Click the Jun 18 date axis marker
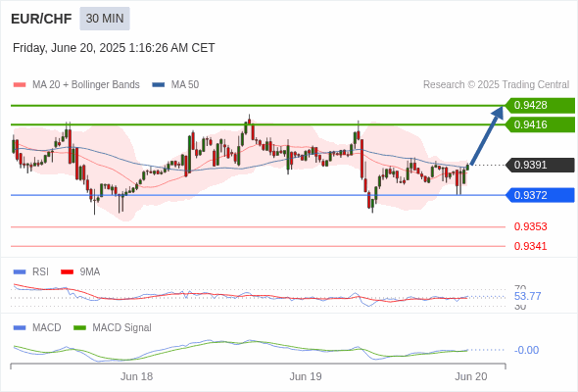This screenshot has width=578, height=392. (136, 376)
